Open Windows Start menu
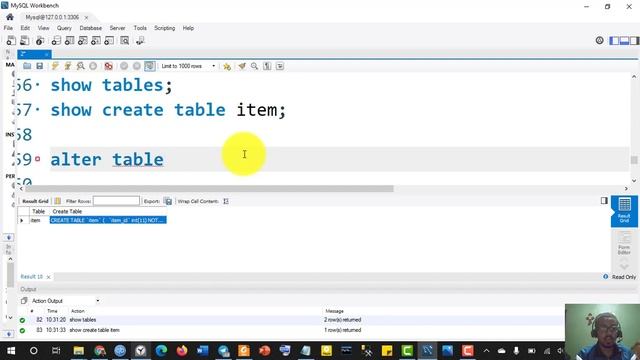 point(11,351)
